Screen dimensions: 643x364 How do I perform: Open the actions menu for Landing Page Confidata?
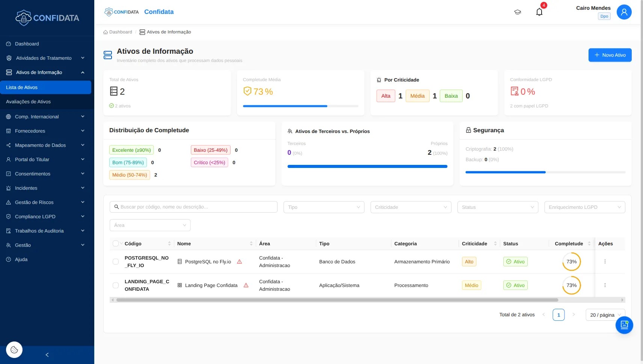coord(605,285)
